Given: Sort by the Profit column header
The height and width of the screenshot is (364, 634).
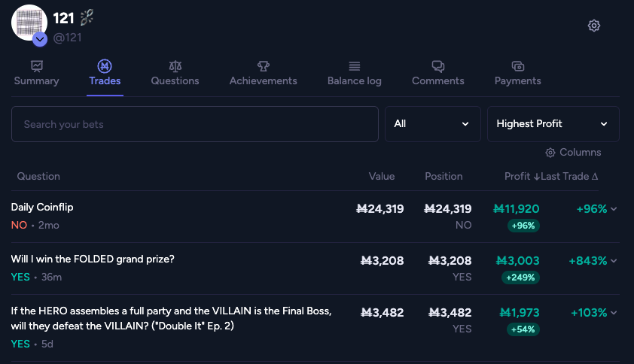Looking at the screenshot, I should [520, 176].
